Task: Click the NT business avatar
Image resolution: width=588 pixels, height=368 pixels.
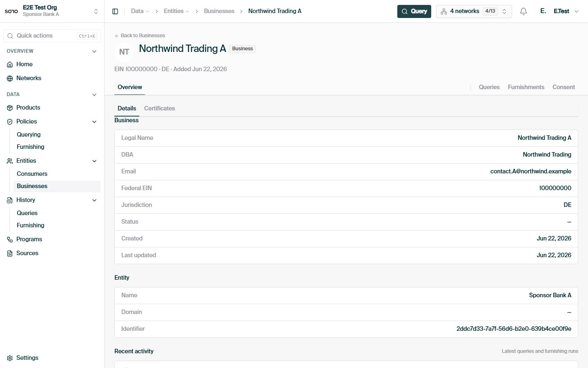Action: point(124,52)
